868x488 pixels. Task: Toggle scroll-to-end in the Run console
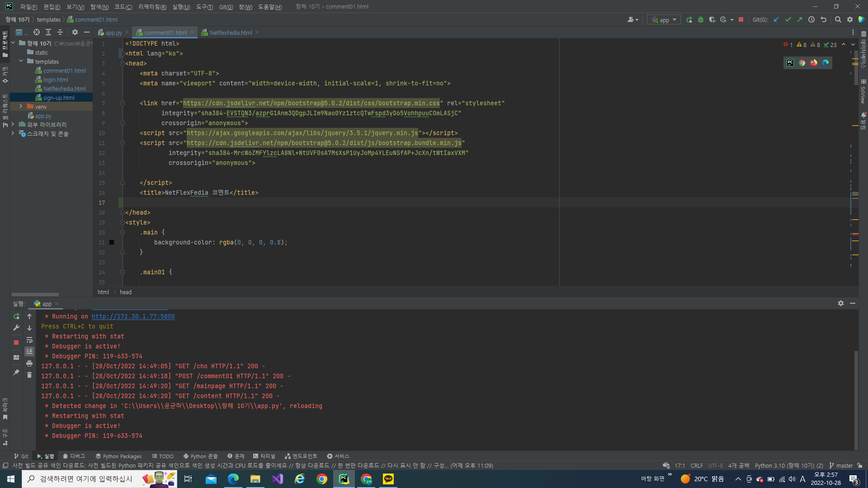tap(29, 352)
